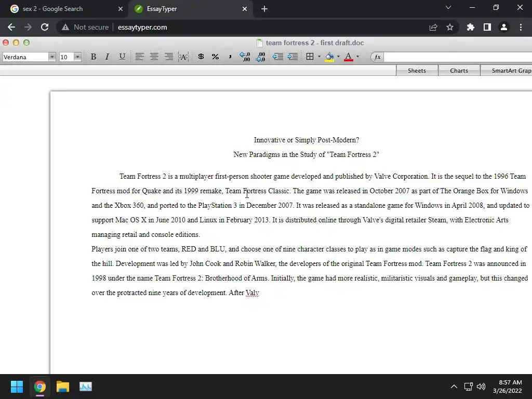Click the formula bar input field
Image resolution: width=532 pixels, height=399 pixels.
click(x=458, y=57)
